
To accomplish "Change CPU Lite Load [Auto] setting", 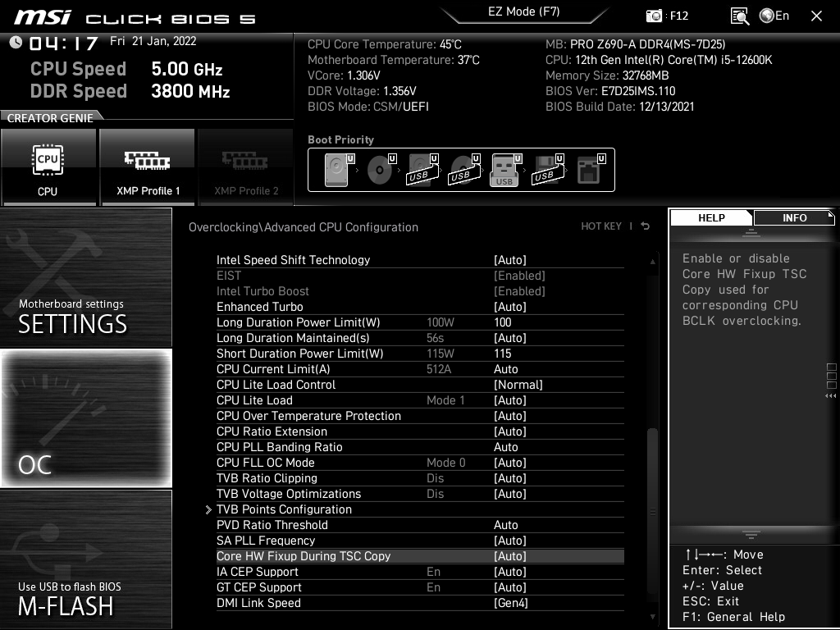I will [510, 400].
